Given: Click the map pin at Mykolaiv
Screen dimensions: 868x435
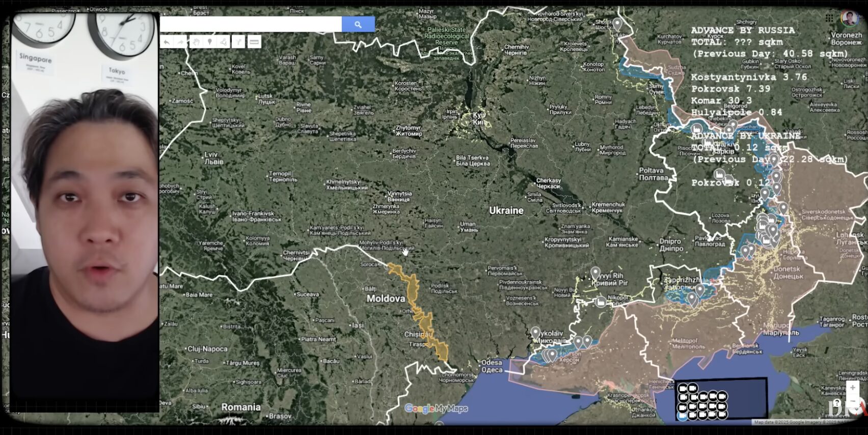Looking at the screenshot, I should pyautogui.click(x=535, y=333).
